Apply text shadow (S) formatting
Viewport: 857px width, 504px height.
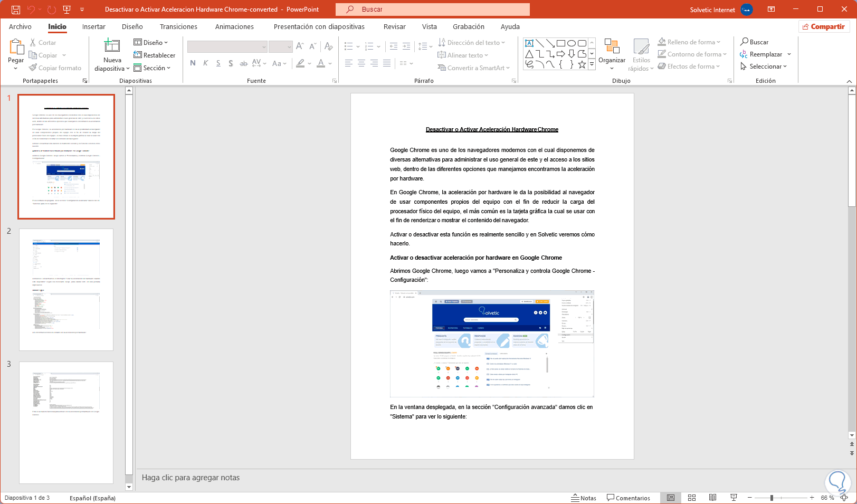[231, 63]
